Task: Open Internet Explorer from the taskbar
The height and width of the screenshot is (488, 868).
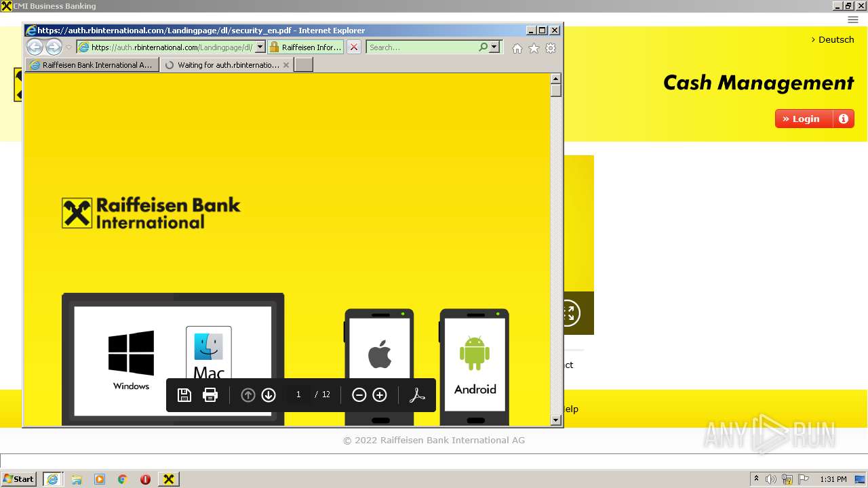Action: (x=52, y=479)
